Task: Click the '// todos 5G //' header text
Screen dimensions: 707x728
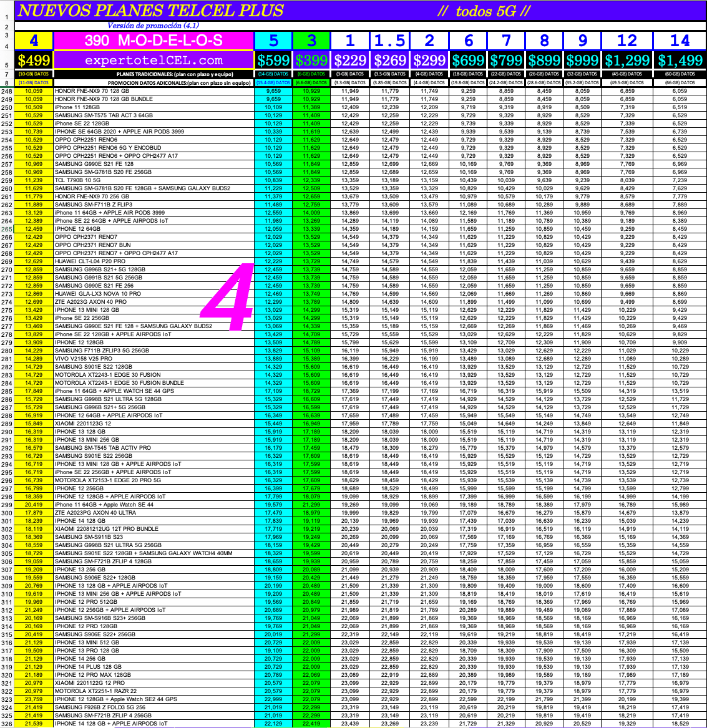Action: click(484, 11)
